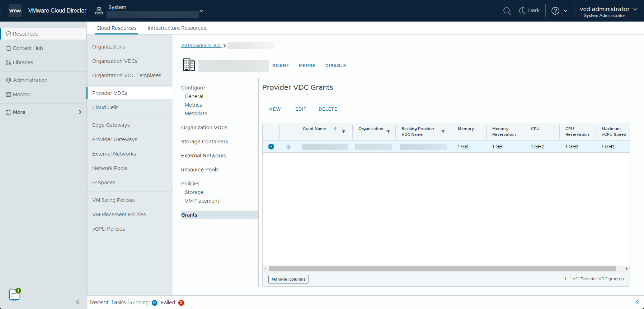The image size is (644, 309).
Task: Select Provider VDCs navigation item
Action: 130,93
